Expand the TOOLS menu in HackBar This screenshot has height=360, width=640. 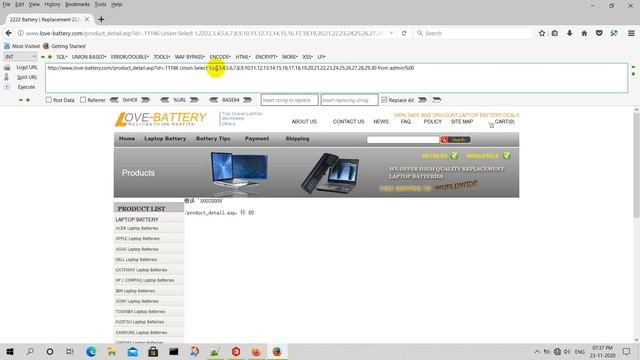162,57
